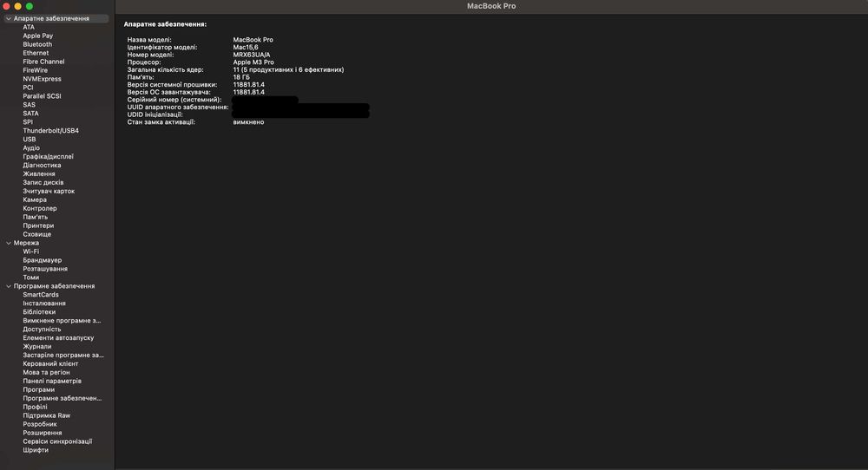868x470 pixels.
Task: Choose Запис дисків item
Action: click(x=43, y=182)
